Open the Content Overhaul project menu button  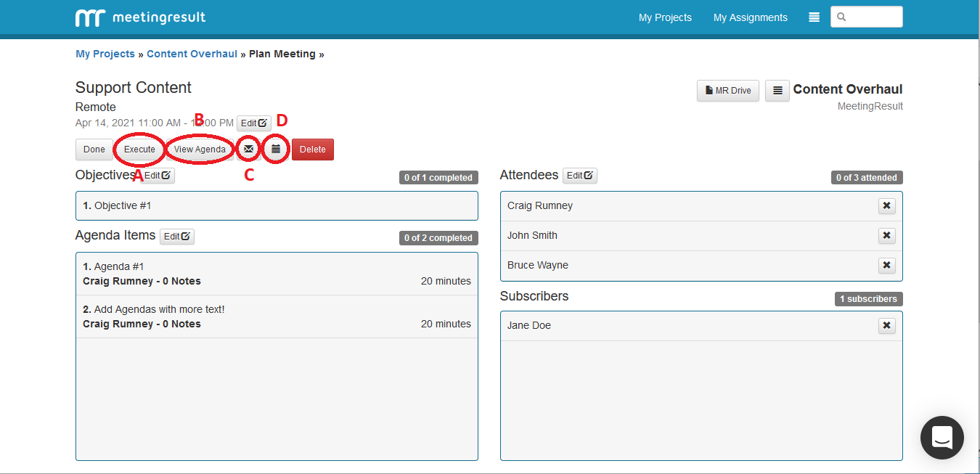click(777, 91)
